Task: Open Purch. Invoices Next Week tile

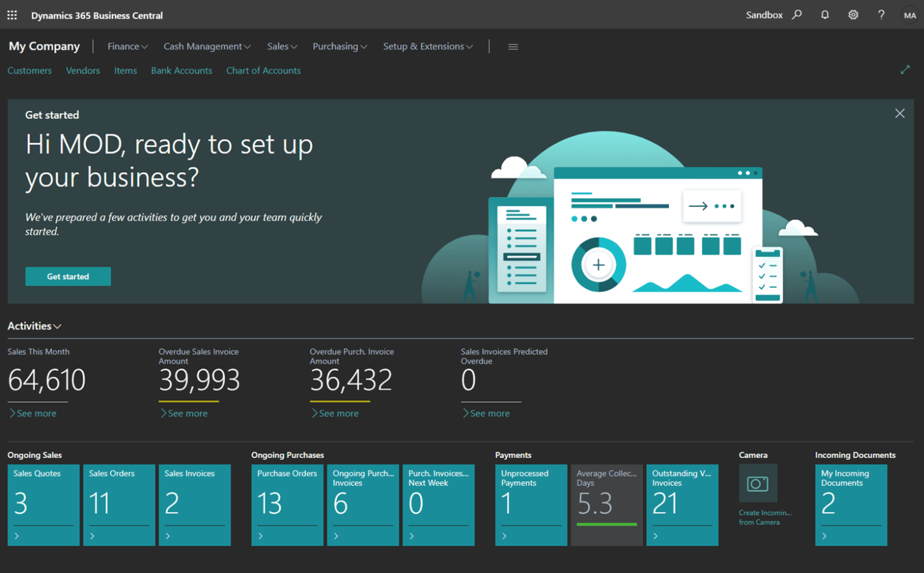Action: (x=439, y=505)
